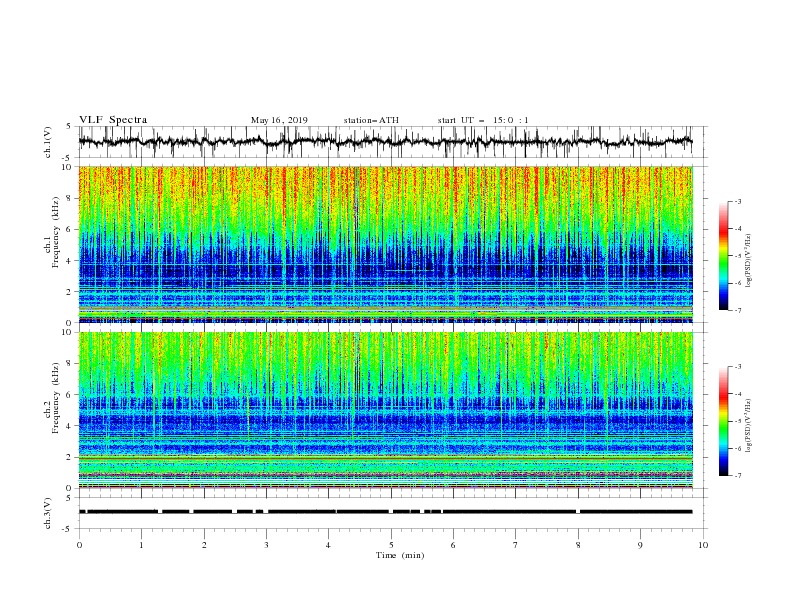Select the "start UT = 15:0 :1" text
Viewport: 792px width, 612px height.
click(483, 120)
